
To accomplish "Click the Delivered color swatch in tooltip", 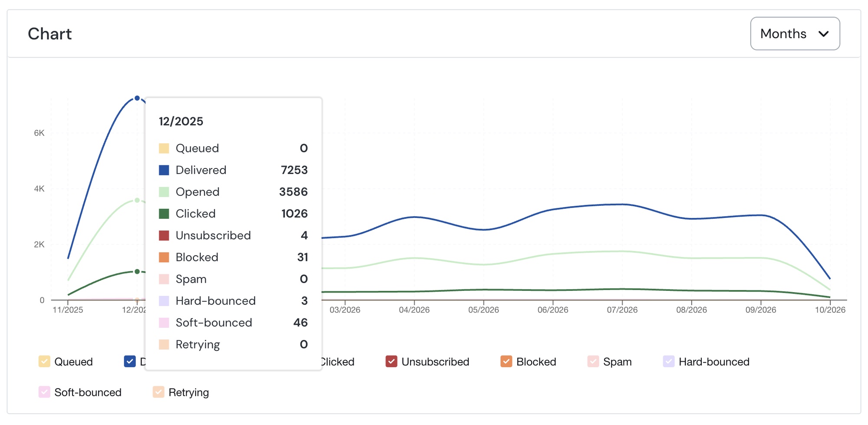I will pyautogui.click(x=164, y=170).
